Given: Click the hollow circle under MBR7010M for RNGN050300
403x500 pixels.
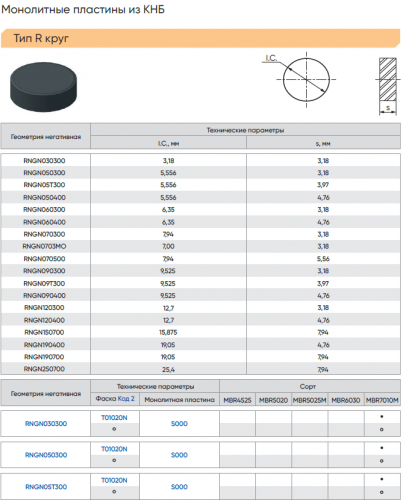Looking at the screenshot, I should (x=382, y=461).
